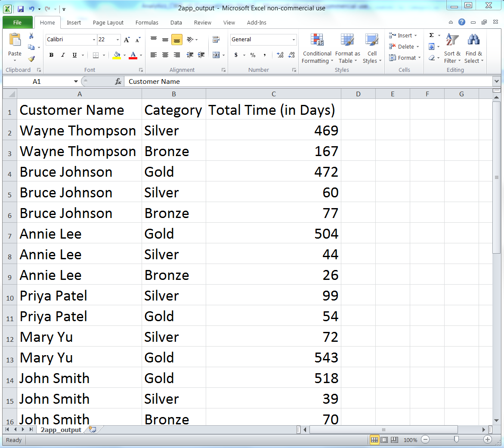Switch to the Formulas ribbon tab
This screenshot has height=448, width=504.
(147, 22)
